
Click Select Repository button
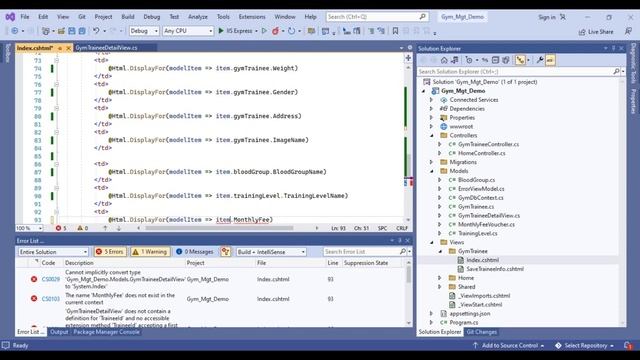point(585,346)
